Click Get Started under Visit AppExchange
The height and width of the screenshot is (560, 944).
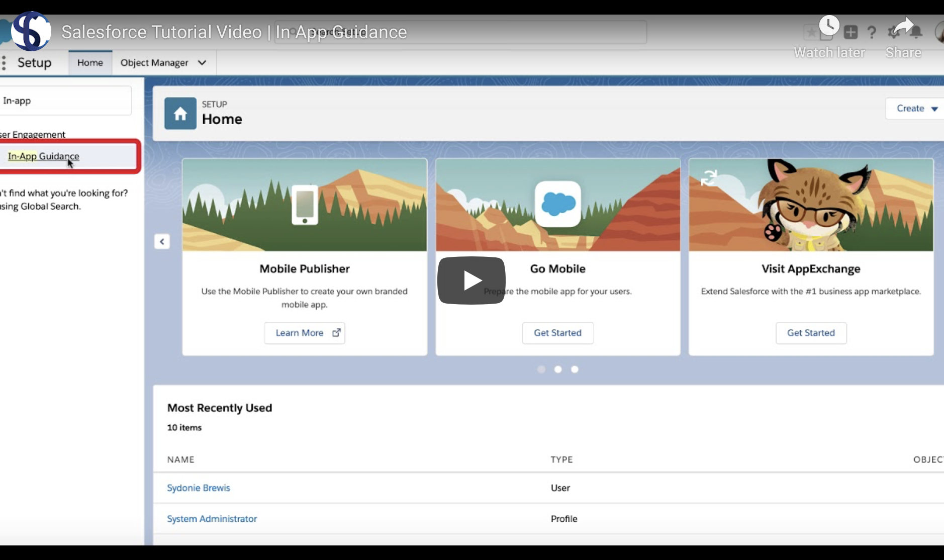pos(811,333)
